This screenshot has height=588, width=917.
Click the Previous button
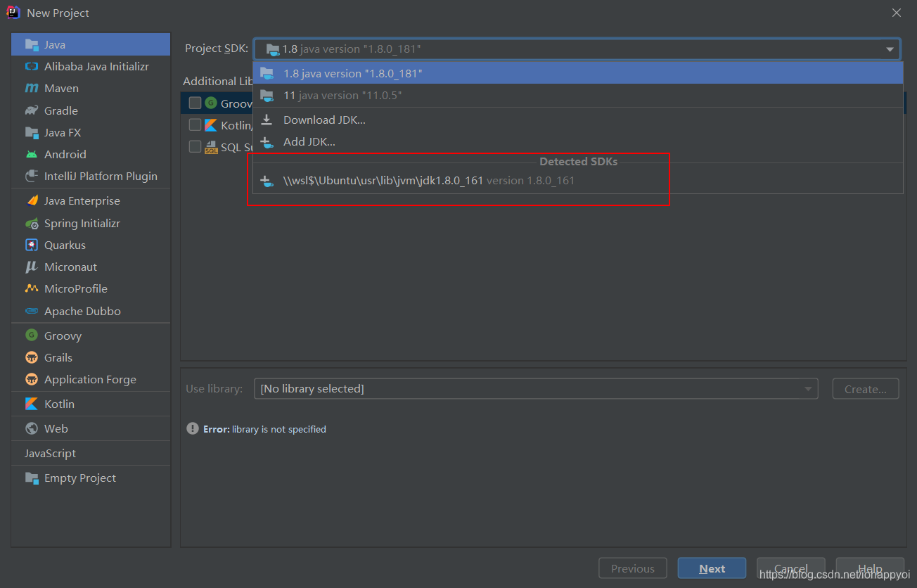pyautogui.click(x=633, y=569)
